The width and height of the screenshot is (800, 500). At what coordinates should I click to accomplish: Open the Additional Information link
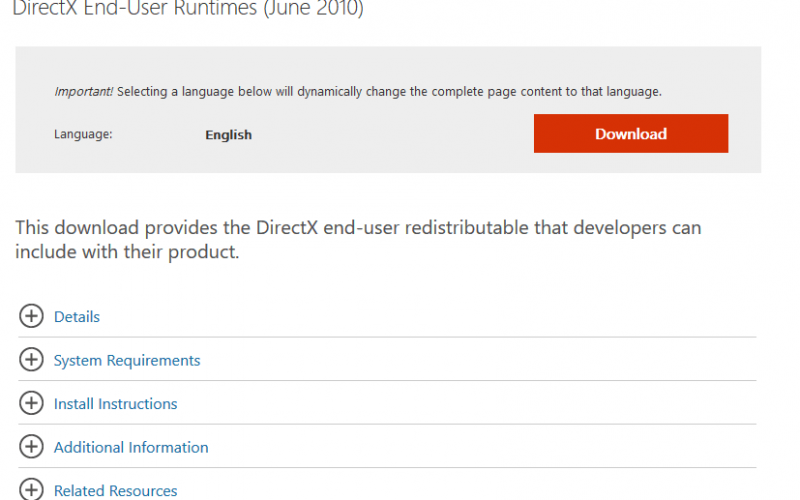coord(131,447)
